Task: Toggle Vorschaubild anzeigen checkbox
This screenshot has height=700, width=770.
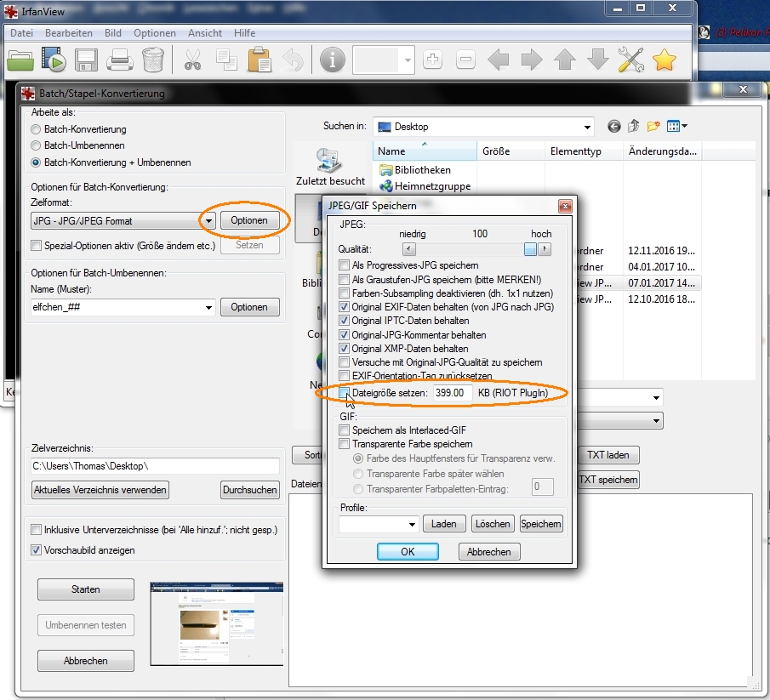Action: pyautogui.click(x=36, y=550)
